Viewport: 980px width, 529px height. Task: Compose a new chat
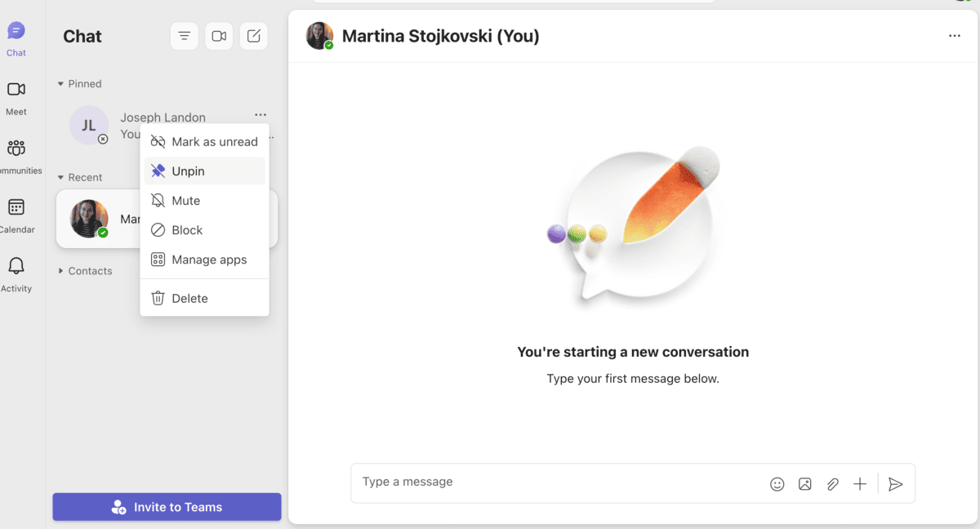point(253,36)
